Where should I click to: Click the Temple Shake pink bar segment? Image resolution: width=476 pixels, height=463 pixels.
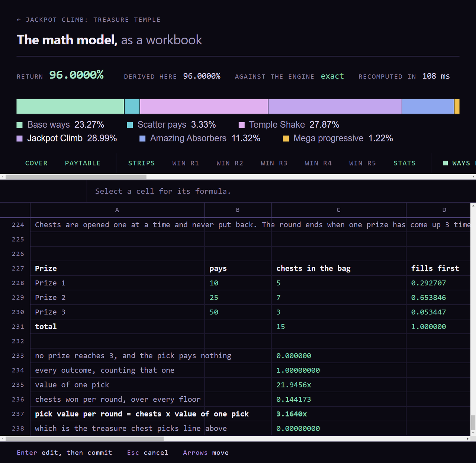click(x=204, y=106)
